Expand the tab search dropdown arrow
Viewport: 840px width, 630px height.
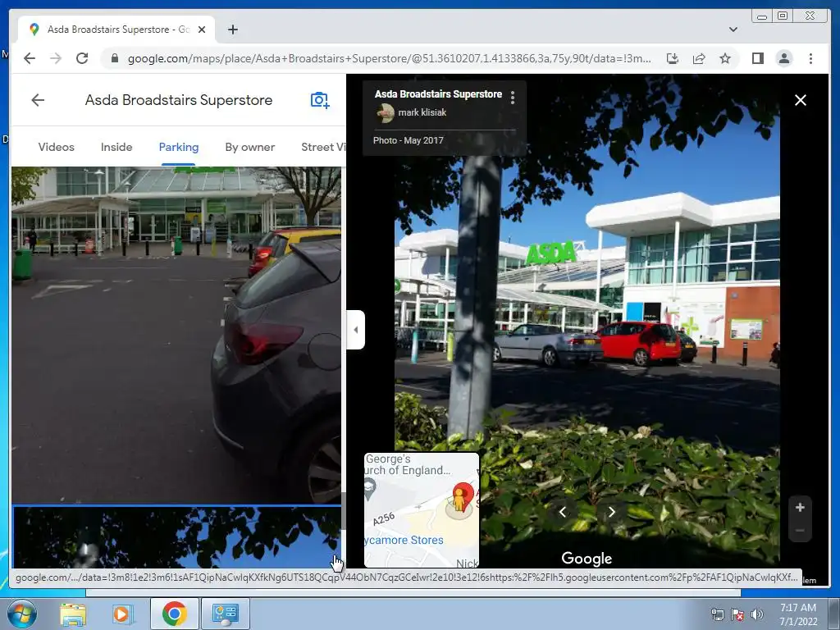[x=733, y=30]
